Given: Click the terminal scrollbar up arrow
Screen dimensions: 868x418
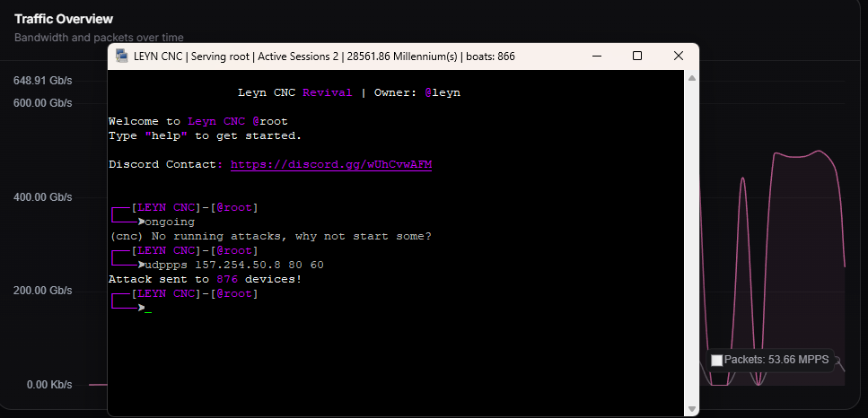Looking at the screenshot, I should [691, 78].
